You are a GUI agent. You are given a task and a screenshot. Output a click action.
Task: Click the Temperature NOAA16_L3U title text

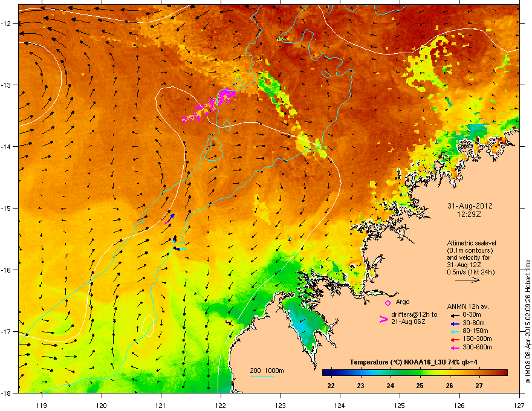(414, 362)
